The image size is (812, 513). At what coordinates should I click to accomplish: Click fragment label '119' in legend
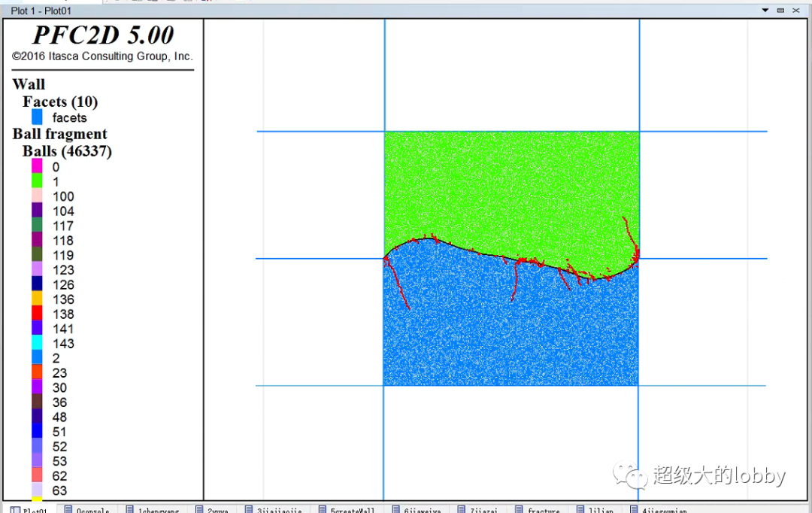[63, 256]
